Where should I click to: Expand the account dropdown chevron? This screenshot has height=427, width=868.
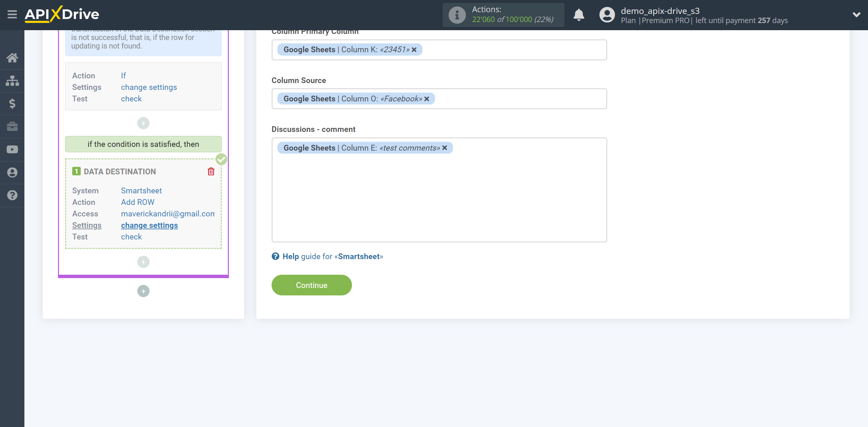pyautogui.click(x=856, y=15)
